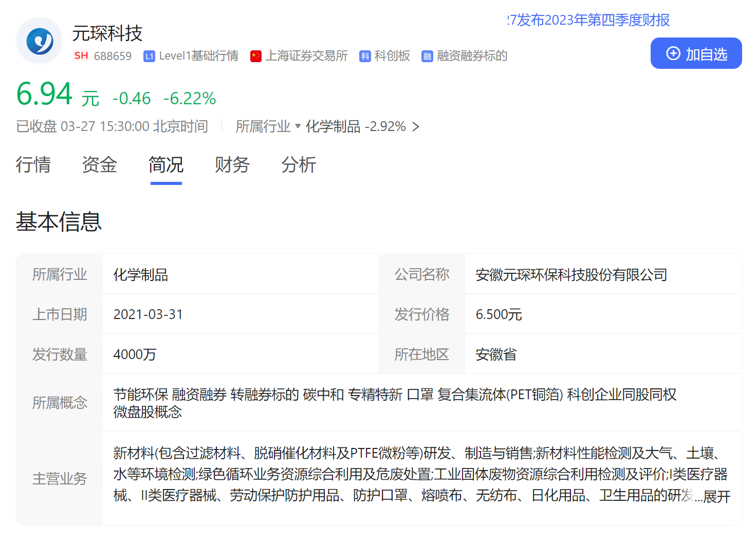Switch to the 分析 tab
Image resolution: width=756 pixels, height=544 pixels.
(x=299, y=165)
